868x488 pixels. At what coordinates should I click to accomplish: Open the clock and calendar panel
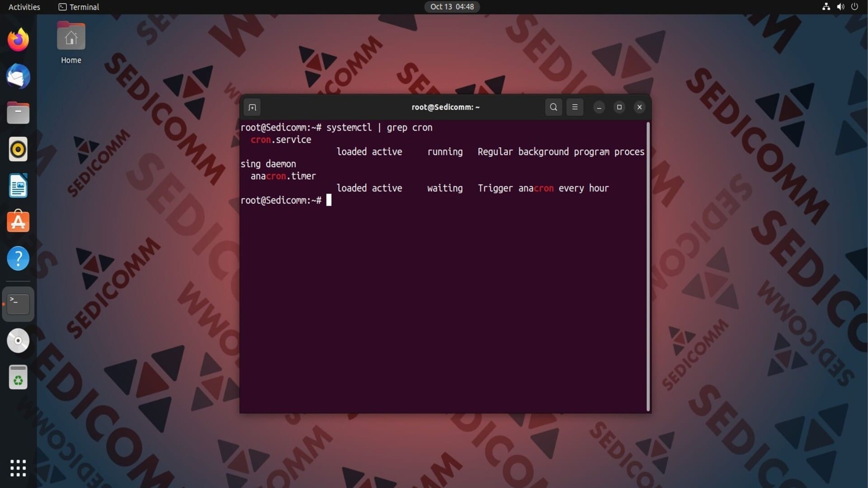(452, 7)
